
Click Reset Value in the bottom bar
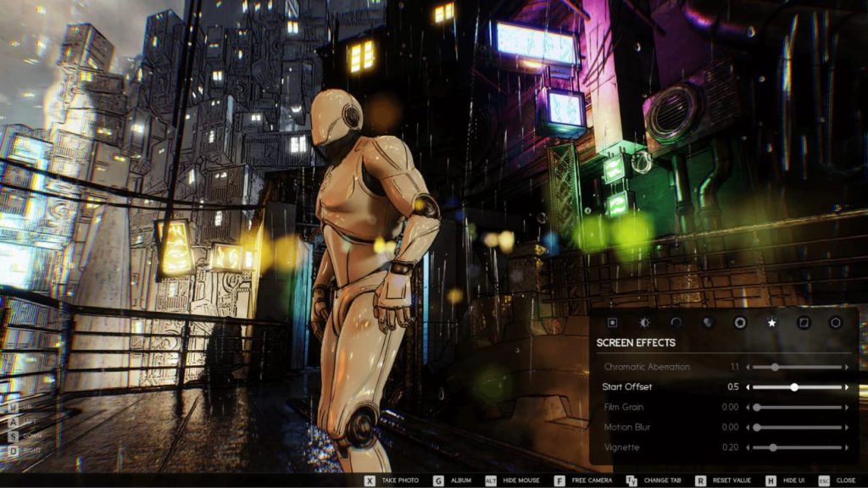tap(729, 480)
